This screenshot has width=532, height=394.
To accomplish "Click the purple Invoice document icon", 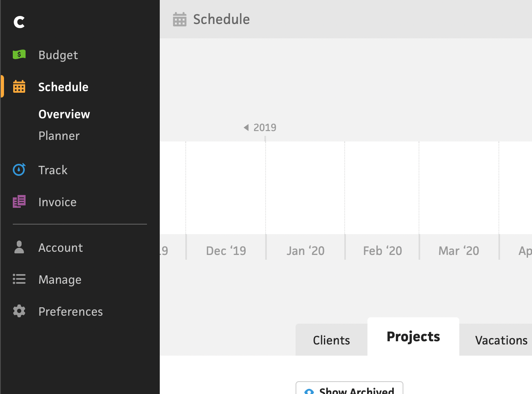I will click(19, 202).
